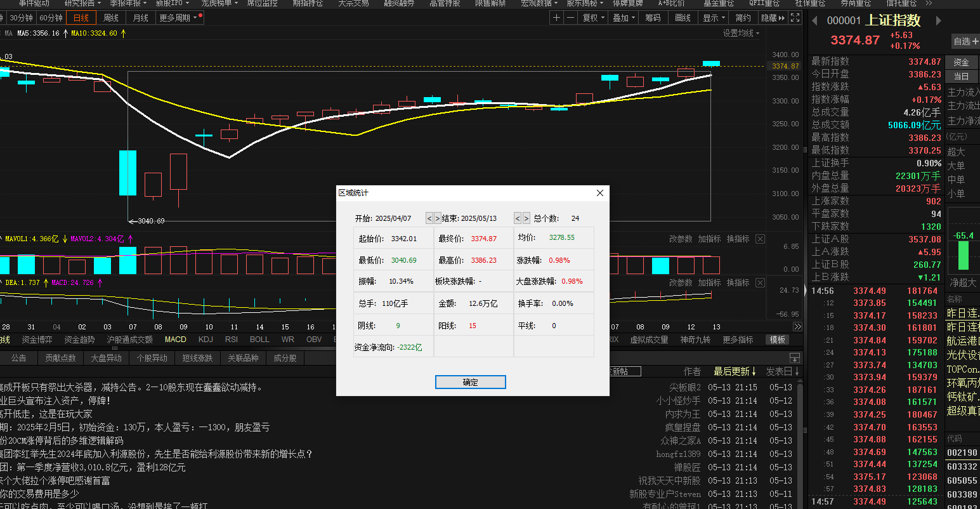
Task: Click the 画线 drawing tool button
Action: click(x=683, y=18)
